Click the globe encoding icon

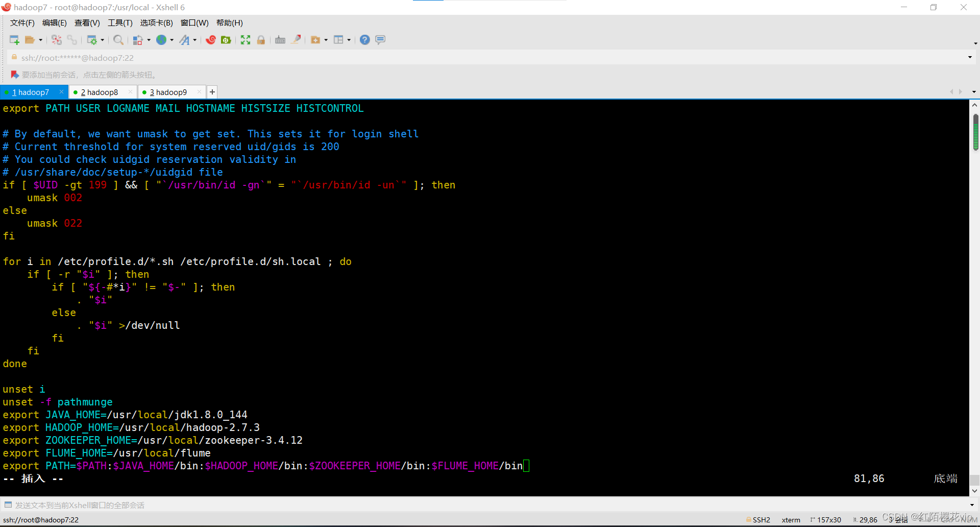[161, 40]
